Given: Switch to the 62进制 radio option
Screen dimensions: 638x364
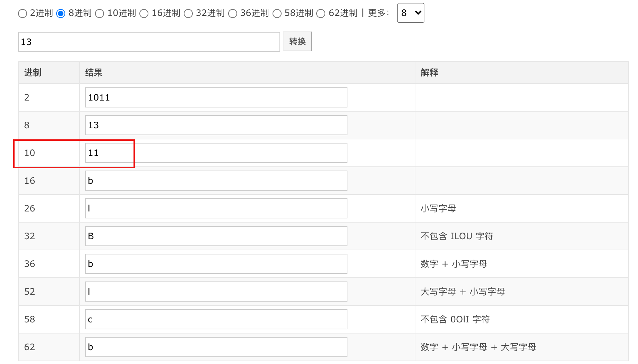Looking at the screenshot, I should tap(321, 14).
